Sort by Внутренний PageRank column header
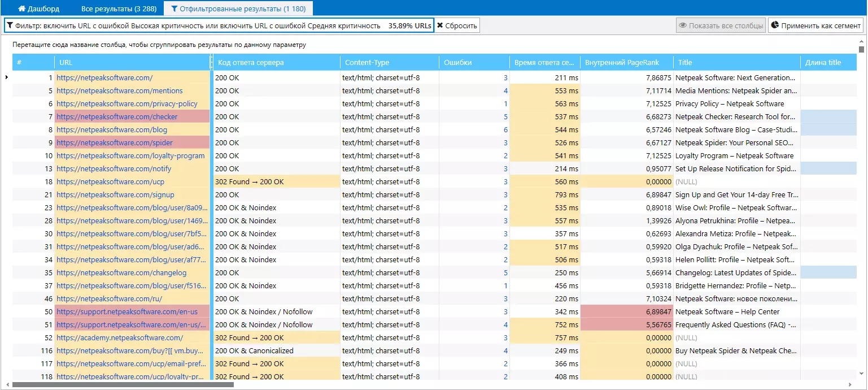The width and height of the screenshot is (868, 390). point(627,63)
